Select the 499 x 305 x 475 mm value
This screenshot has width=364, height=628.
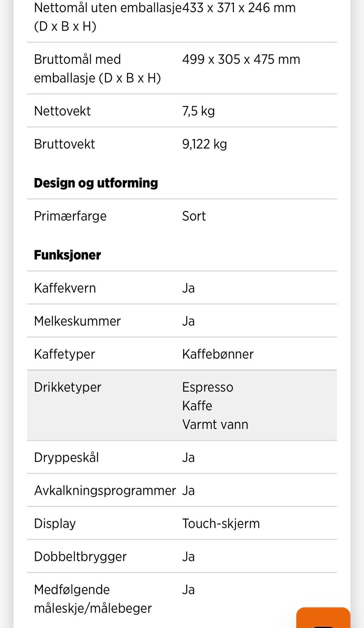pyautogui.click(x=241, y=60)
